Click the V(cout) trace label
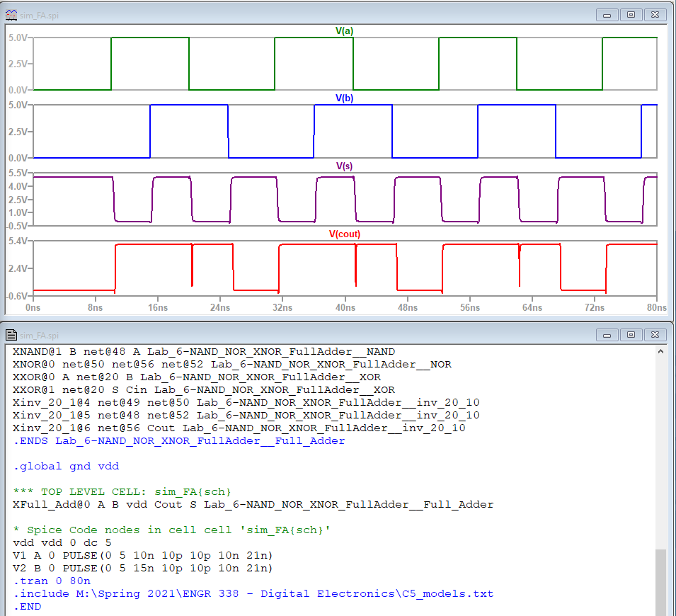 click(345, 234)
